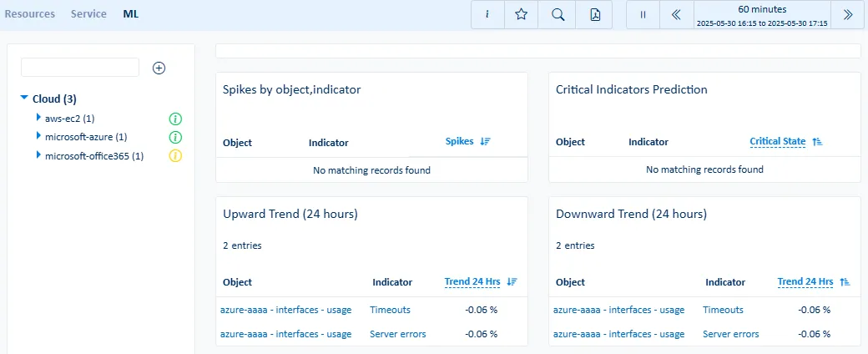Collapse the Cloud (3) tree node
The width and height of the screenshot is (868, 354).
pos(24,99)
